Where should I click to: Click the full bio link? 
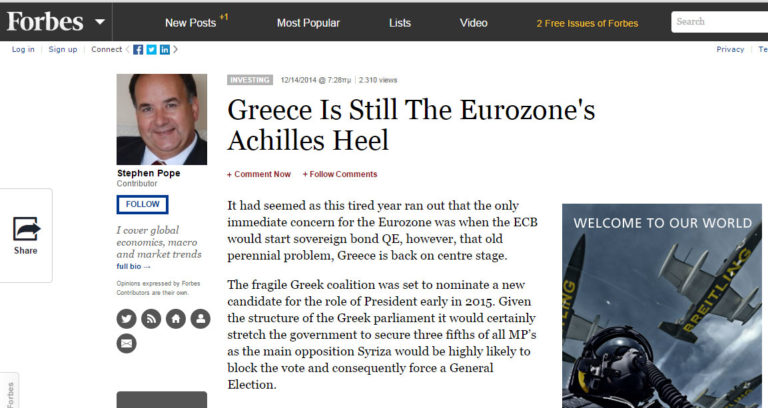tap(133, 266)
